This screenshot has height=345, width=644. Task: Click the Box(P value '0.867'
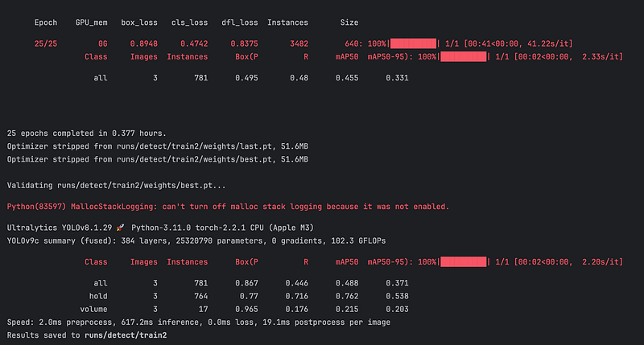(246, 283)
